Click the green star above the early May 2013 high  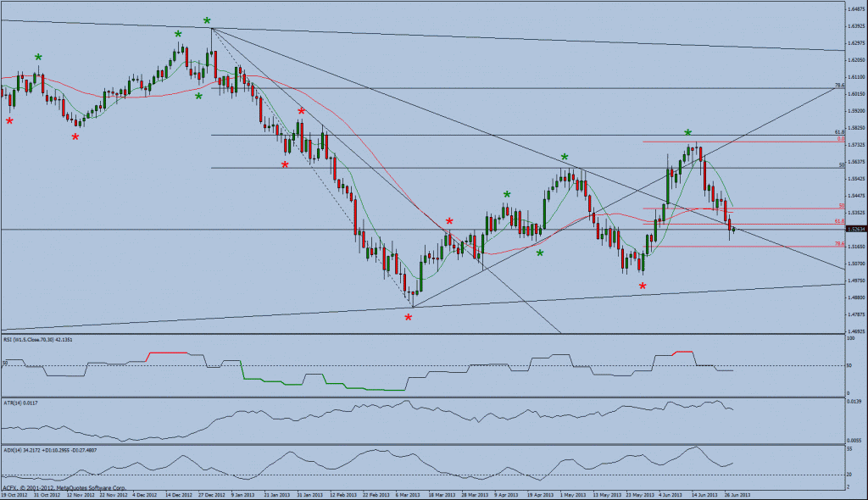564,158
